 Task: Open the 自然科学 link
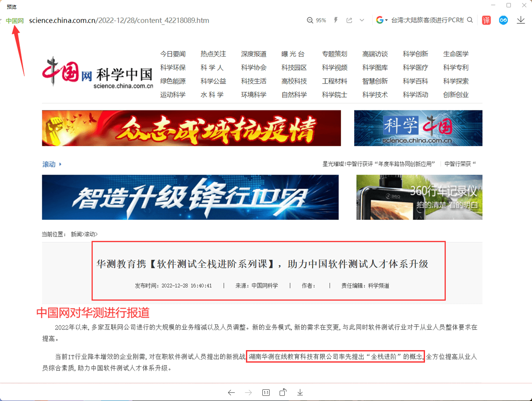(294, 95)
